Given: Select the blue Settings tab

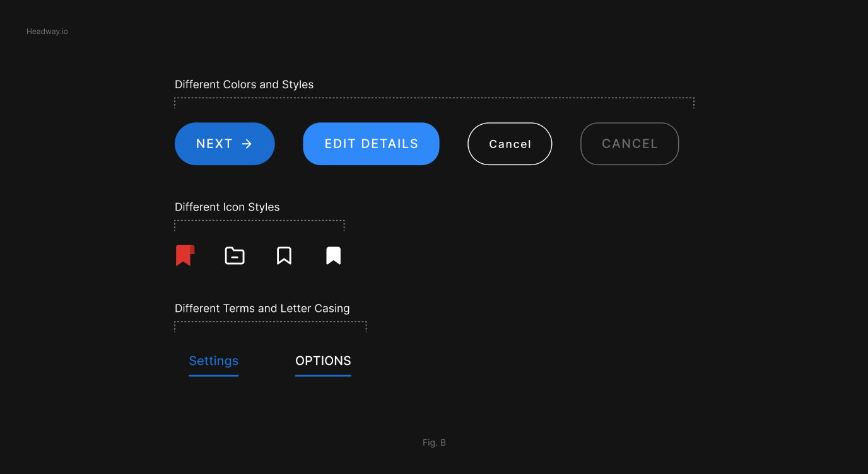Looking at the screenshot, I should click(213, 361).
